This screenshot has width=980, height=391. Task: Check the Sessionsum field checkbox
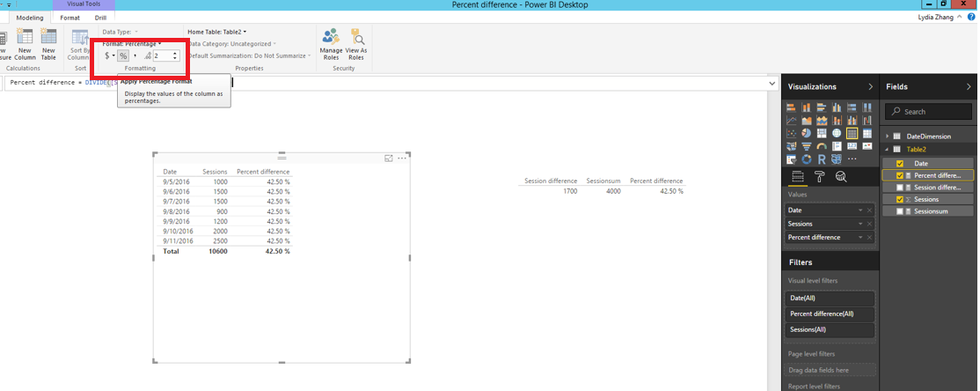(899, 210)
